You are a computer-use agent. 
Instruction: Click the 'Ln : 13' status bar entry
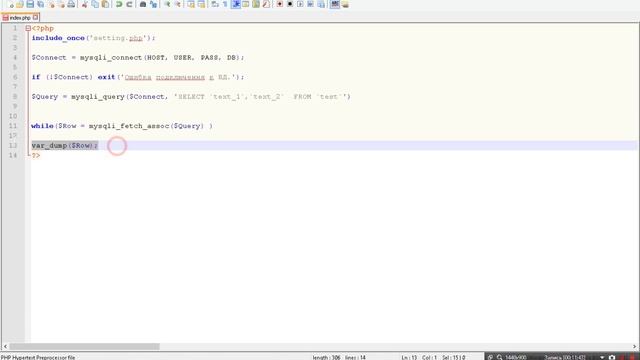(x=409, y=357)
